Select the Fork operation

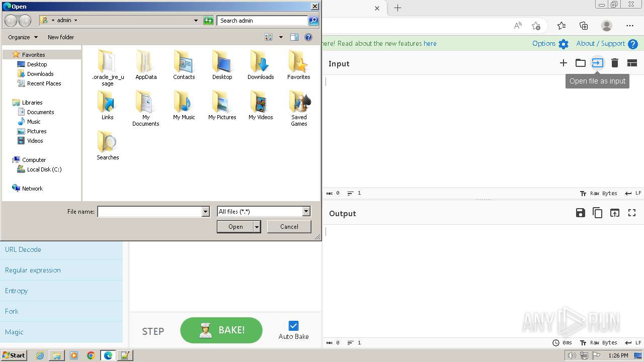pos(61,311)
